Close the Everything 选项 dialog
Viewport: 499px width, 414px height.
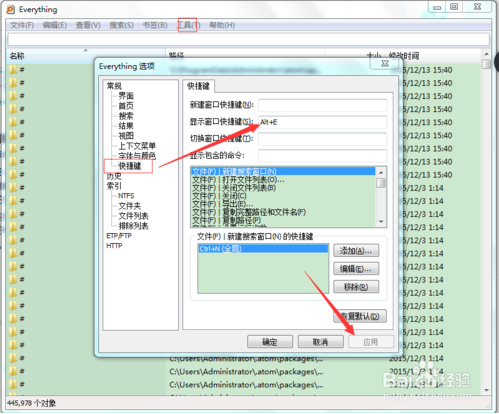click(x=385, y=63)
